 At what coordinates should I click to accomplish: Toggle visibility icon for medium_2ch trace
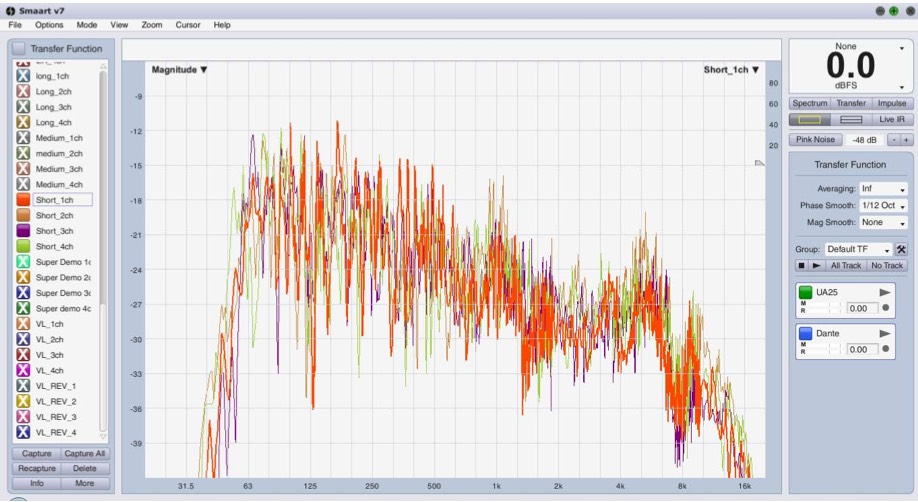pos(23,153)
